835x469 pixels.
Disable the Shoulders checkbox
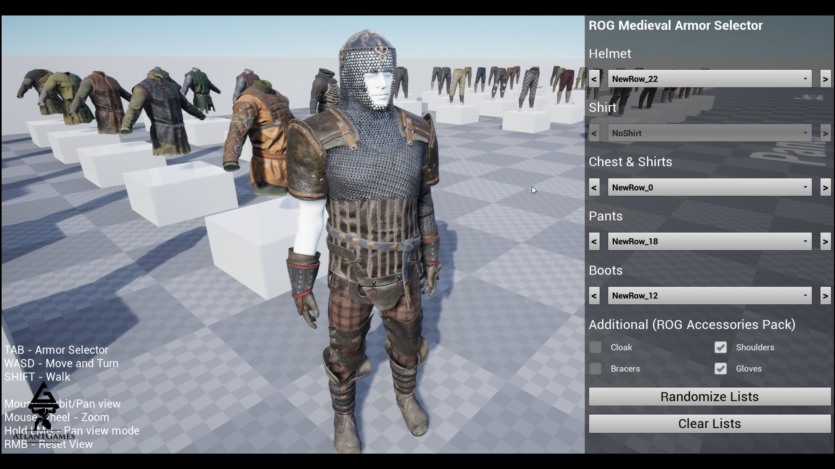721,347
